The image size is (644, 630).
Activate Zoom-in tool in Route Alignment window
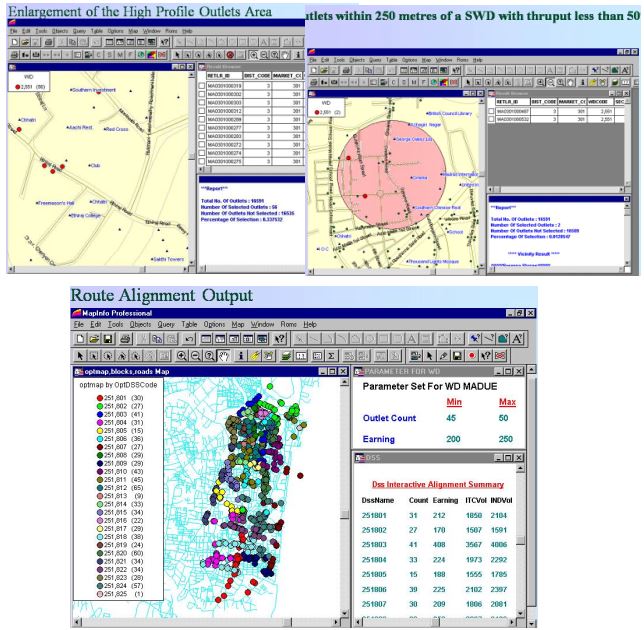(x=181, y=356)
